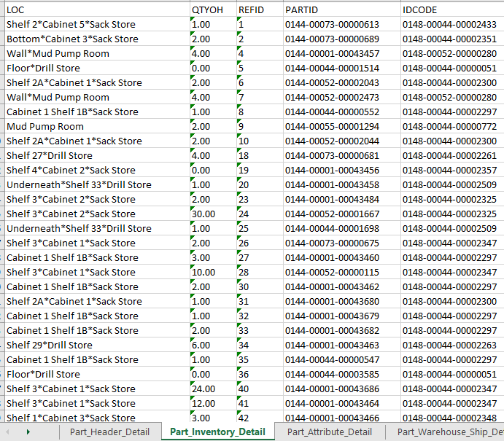Click PARTID 0144-00073-00000675
The width and height of the screenshot is (504, 441).
(x=341, y=243)
